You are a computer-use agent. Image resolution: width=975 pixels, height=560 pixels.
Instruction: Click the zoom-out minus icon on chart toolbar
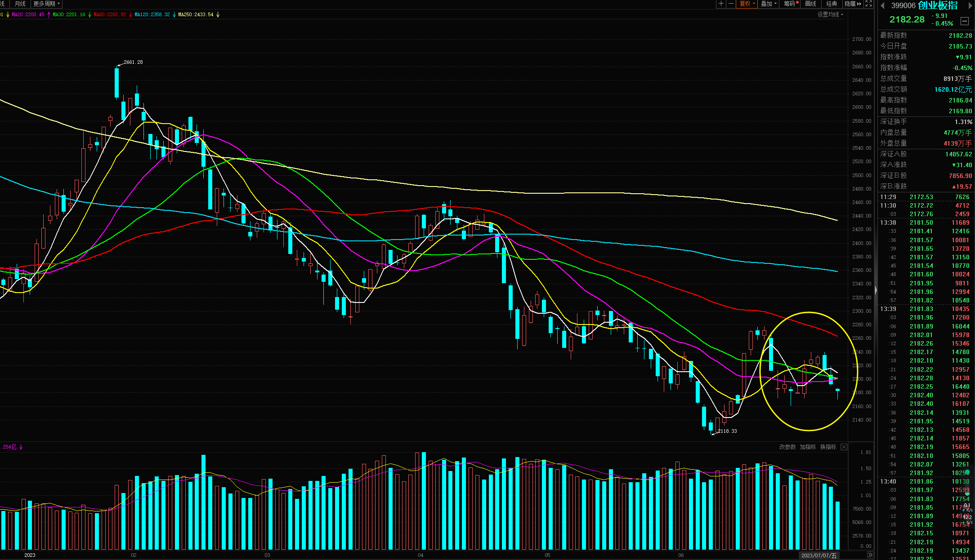(x=731, y=4)
